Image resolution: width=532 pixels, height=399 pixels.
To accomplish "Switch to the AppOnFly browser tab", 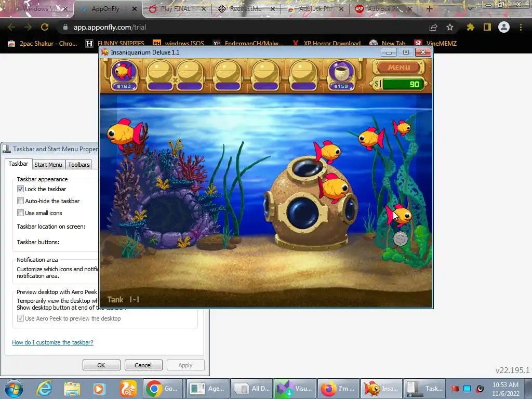I will [x=107, y=9].
